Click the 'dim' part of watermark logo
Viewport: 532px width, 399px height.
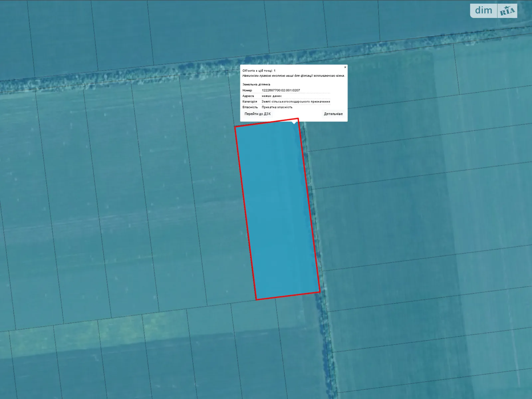(483, 11)
